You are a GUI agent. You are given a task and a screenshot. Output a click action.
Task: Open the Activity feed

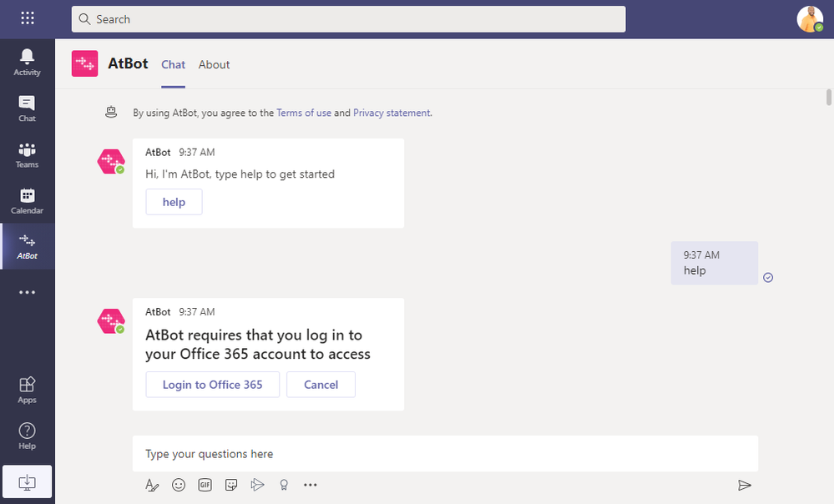coord(27,63)
